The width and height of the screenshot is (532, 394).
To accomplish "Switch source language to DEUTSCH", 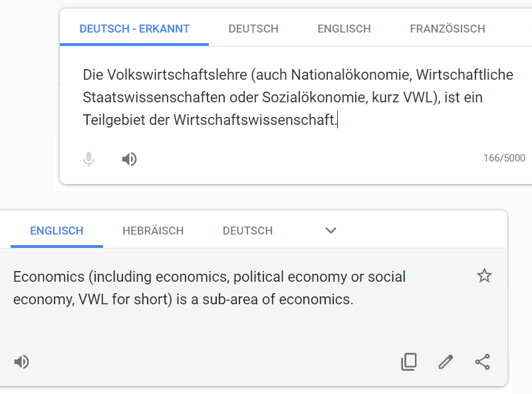I will click(253, 29).
